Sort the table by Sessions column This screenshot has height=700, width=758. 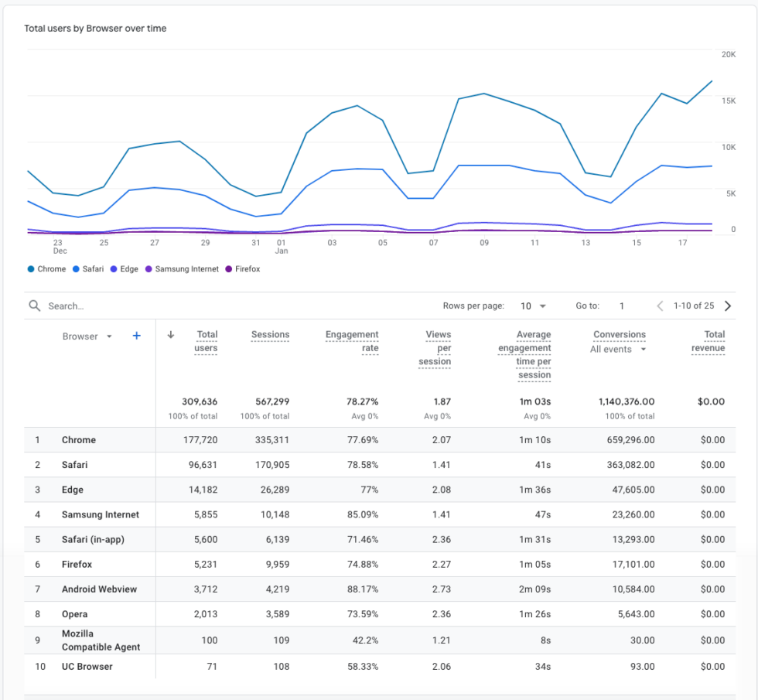(x=270, y=335)
